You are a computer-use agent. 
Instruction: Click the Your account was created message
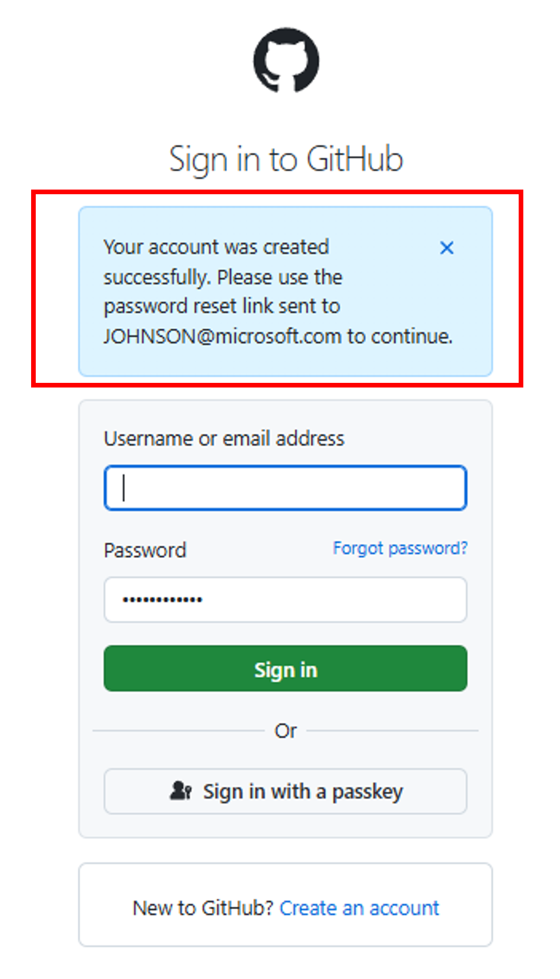point(216,247)
